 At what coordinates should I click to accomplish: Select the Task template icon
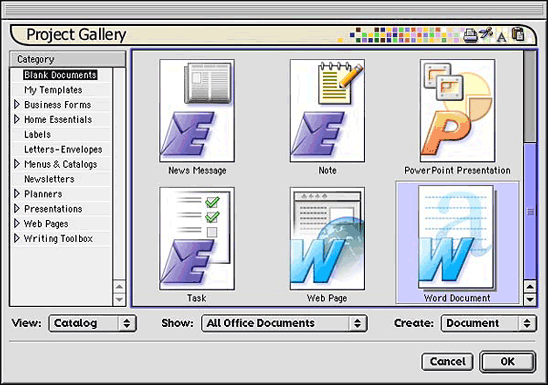tap(197, 238)
